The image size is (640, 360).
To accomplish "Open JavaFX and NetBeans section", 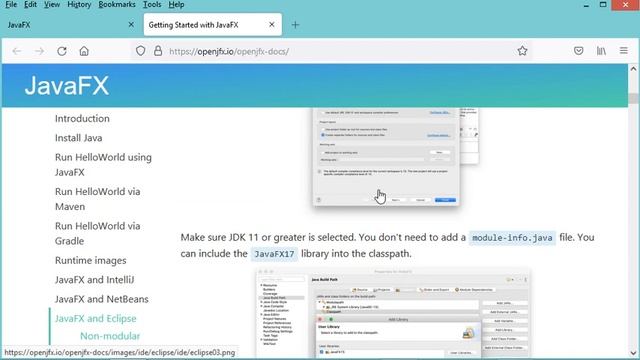I will [102, 299].
